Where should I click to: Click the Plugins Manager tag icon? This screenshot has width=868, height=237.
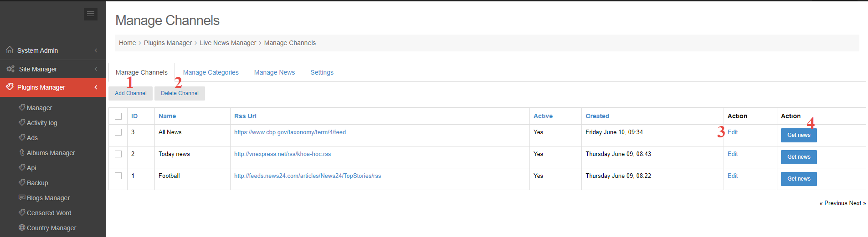tap(10, 86)
